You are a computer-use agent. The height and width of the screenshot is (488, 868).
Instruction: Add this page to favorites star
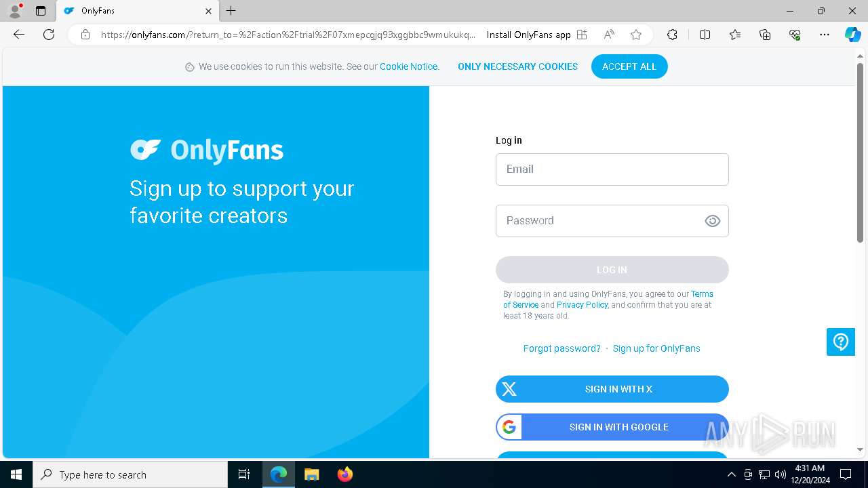pyautogui.click(x=636, y=35)
